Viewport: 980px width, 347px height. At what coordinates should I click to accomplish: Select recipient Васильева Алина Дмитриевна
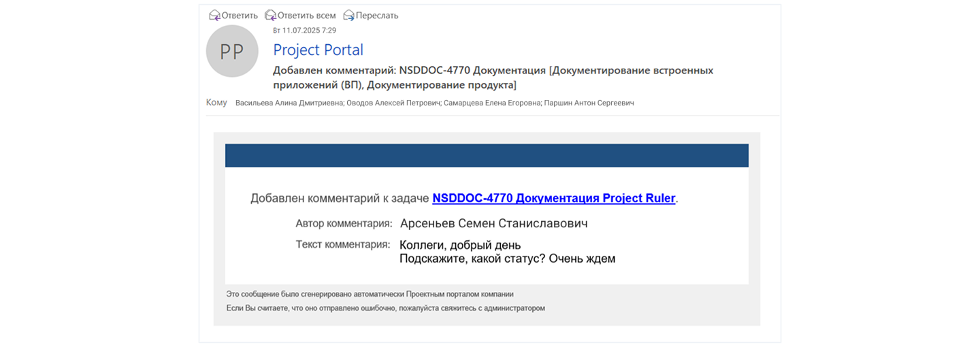click(x=289, y=103)
